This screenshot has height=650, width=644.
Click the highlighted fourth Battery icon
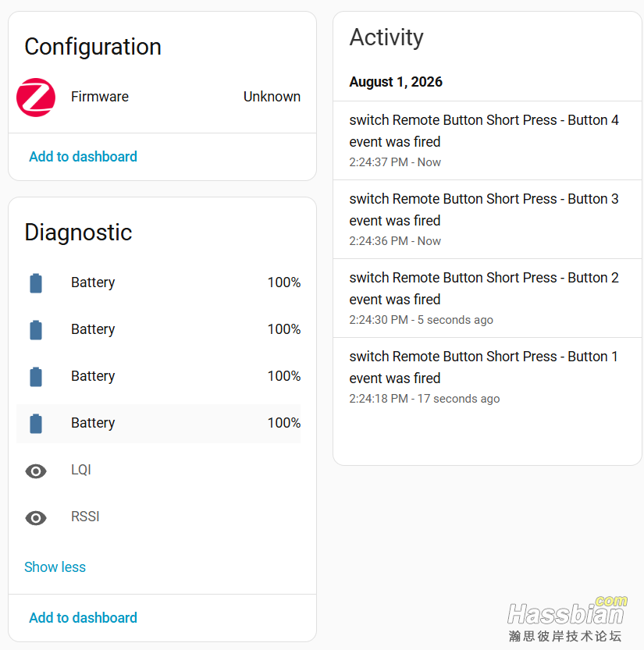click(x=36, y=424)
